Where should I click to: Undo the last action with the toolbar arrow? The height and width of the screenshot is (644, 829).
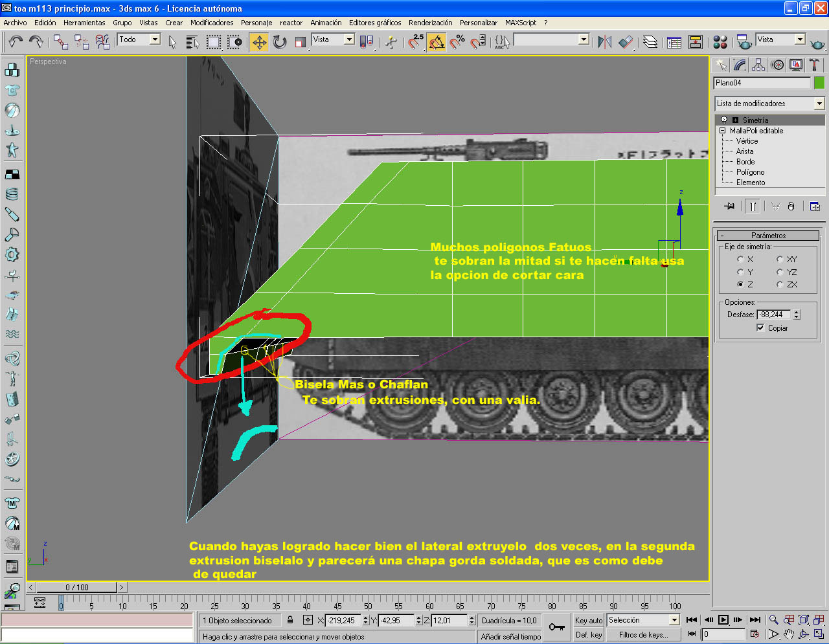[16, 42]
